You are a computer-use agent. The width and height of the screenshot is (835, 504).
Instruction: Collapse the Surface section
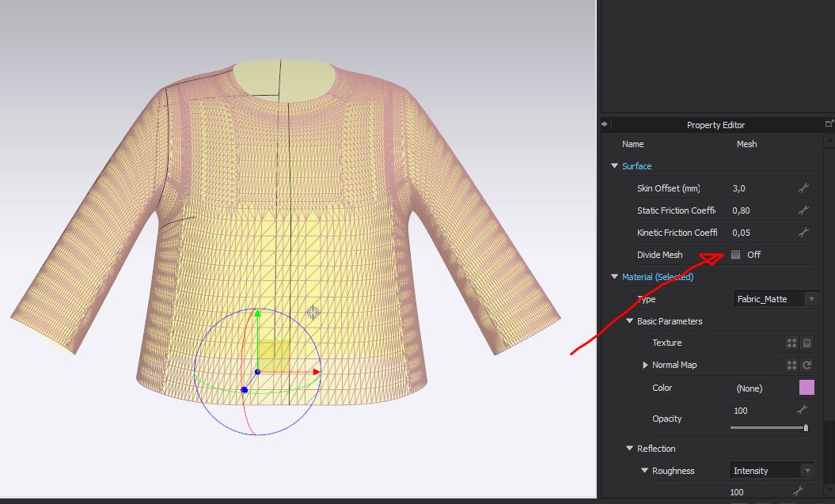(x=614, y=166)
